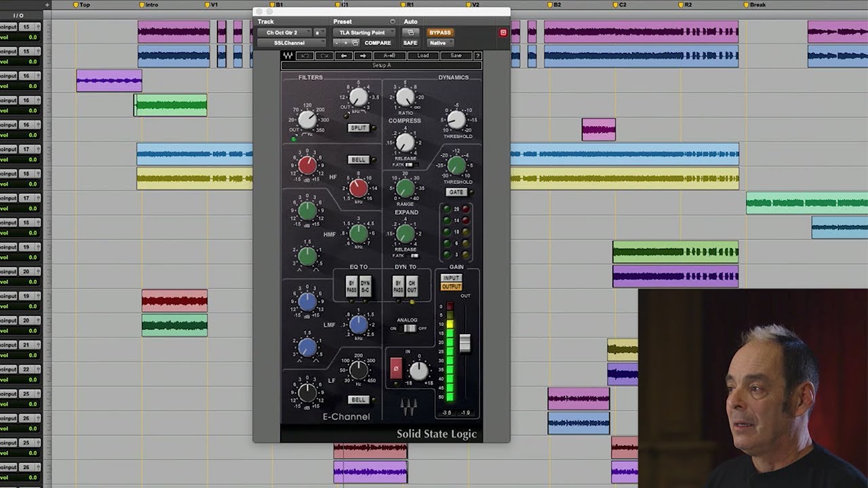The width and height of the screenshot is (868, 488).
Task: Click the green HMF frequency knob
Action: (358, 234)
